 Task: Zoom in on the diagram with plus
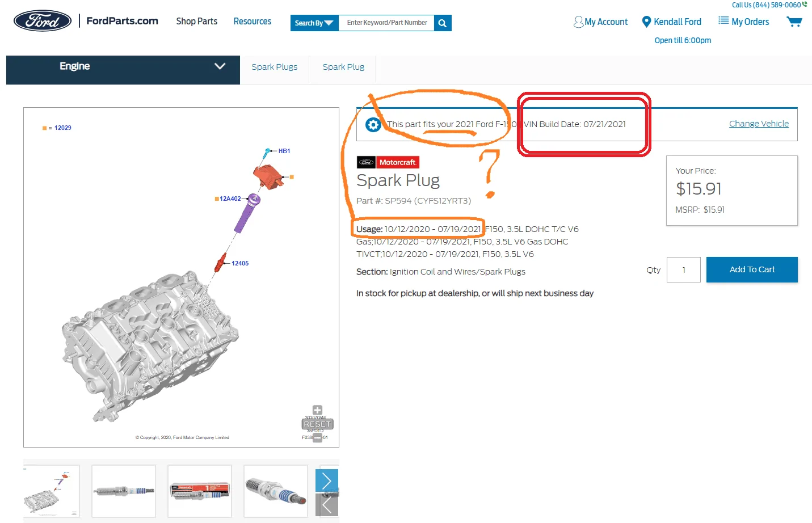317,410
